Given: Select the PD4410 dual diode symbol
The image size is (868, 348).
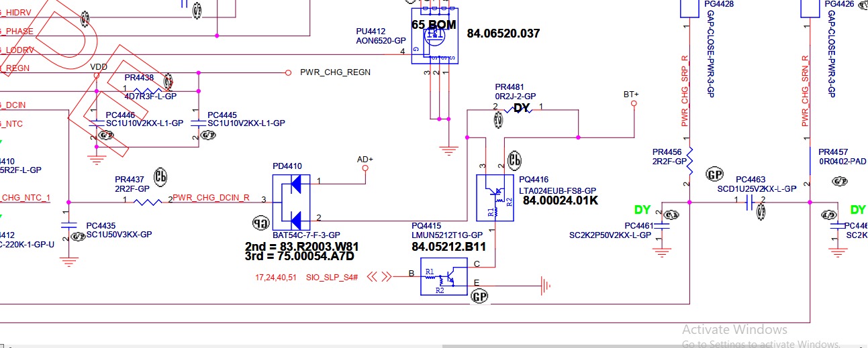Looking at the screenshot, I should (291, 200).
